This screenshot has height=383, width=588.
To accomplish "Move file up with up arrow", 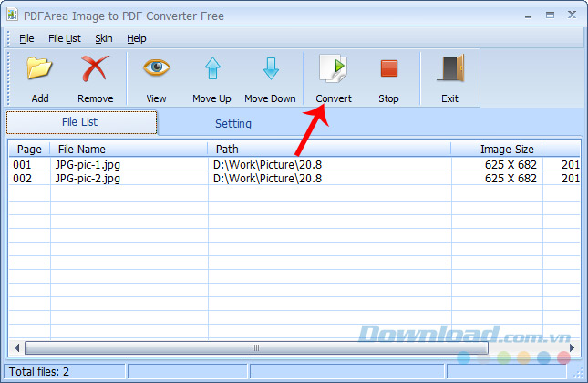I will point(212,68).
